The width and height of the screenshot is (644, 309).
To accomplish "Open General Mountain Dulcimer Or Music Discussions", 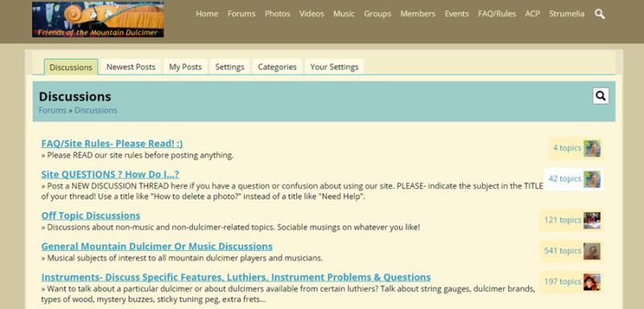I will coord(157,246).
